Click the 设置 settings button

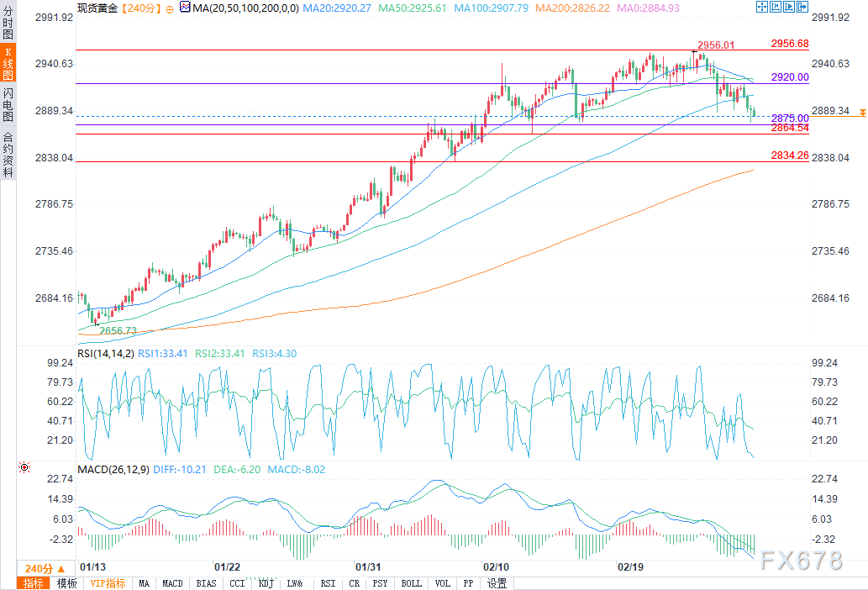click(x=497, y=583)
